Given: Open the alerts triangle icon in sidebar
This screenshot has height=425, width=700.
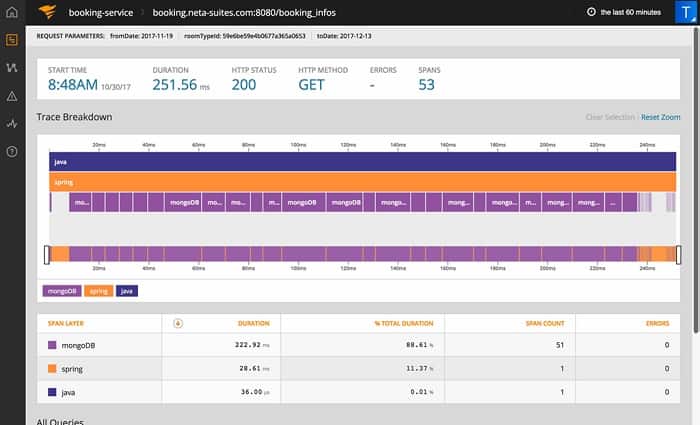Looking at the screenshot, I should click(x=12, y=96).
